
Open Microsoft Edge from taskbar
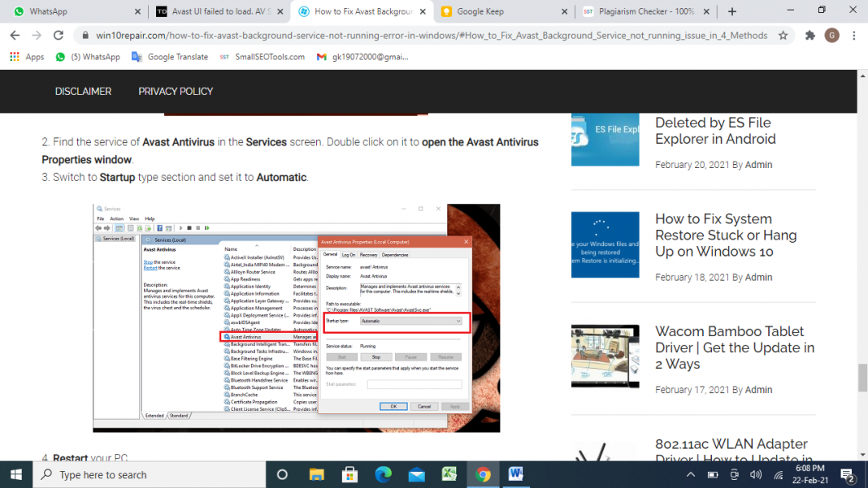click(x=383, y=475)
